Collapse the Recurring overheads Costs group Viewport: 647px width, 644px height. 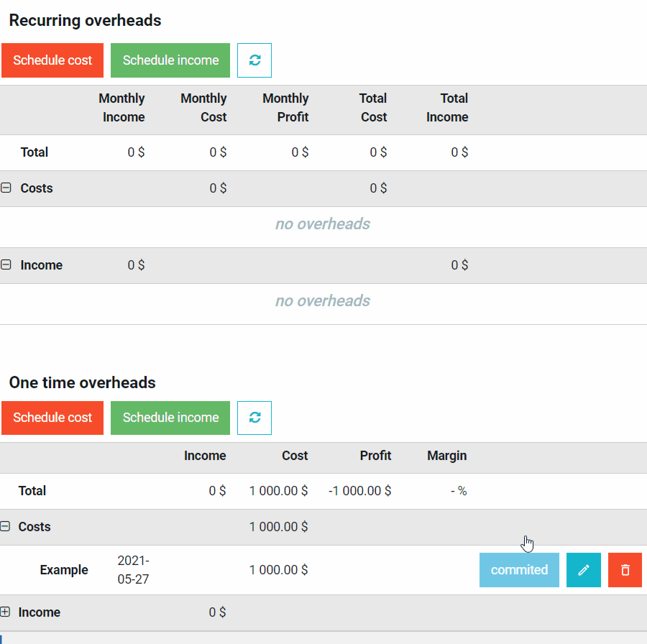coord(6,188)
